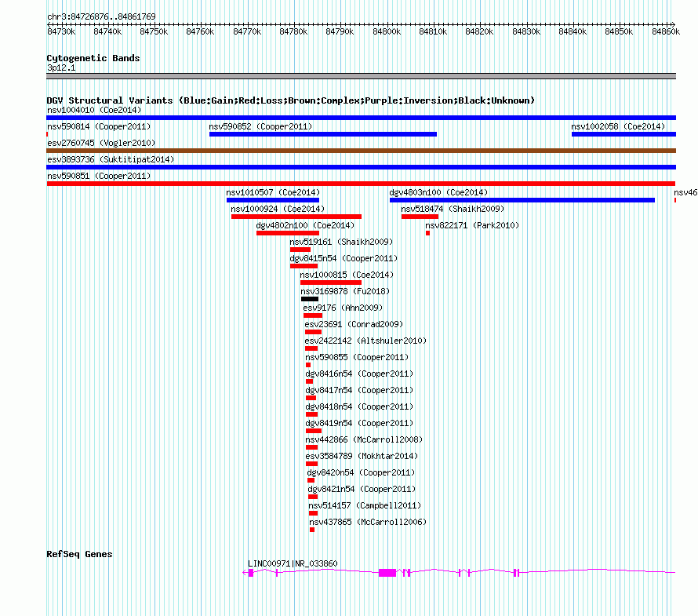Open the nsv1002058 (Coe2014) variant label
This screenshot has height=616, width=698.
tap(618, 126)
